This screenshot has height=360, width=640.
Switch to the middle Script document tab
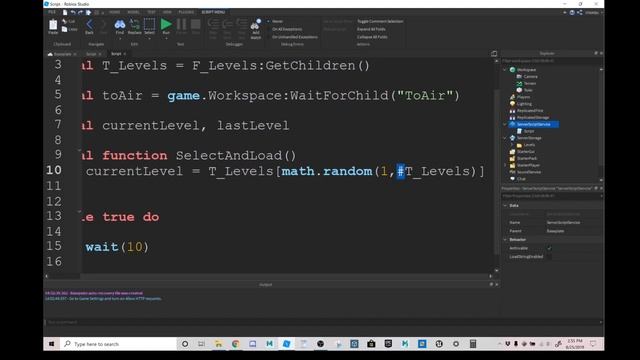(92, 54)
